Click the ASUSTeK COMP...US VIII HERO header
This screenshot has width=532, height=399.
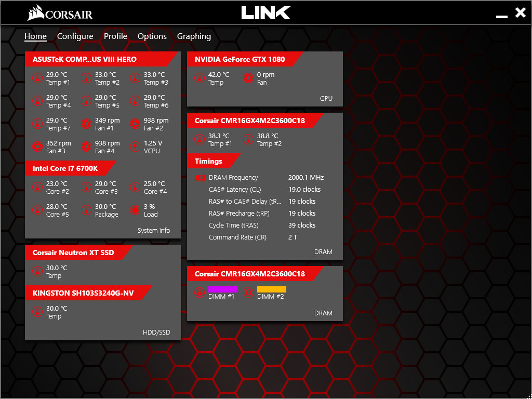(101, 59)
